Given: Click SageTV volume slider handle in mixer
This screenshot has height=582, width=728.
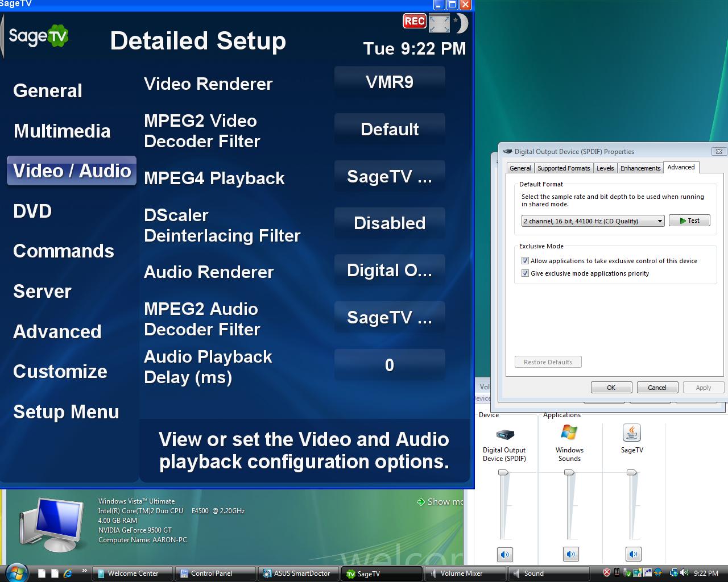Looking at the screenshot, I should [631, 472].
